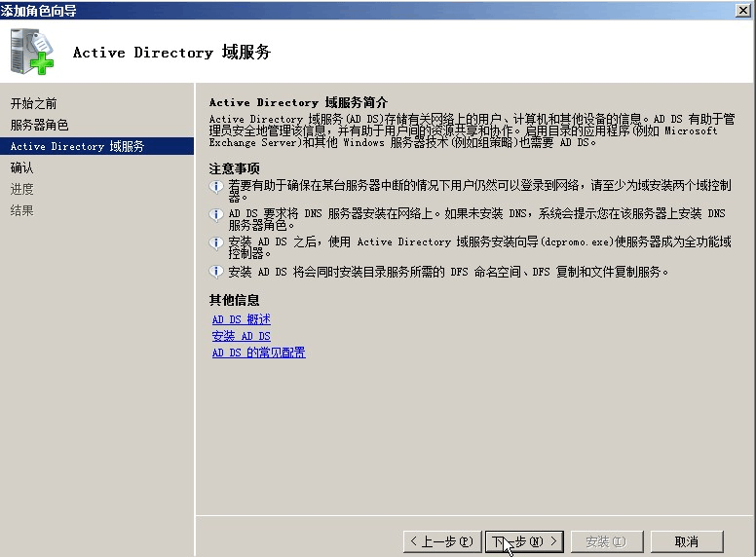The image size is (756, 557).
Task: Click the server role wizard header icon
Action: 32,52
